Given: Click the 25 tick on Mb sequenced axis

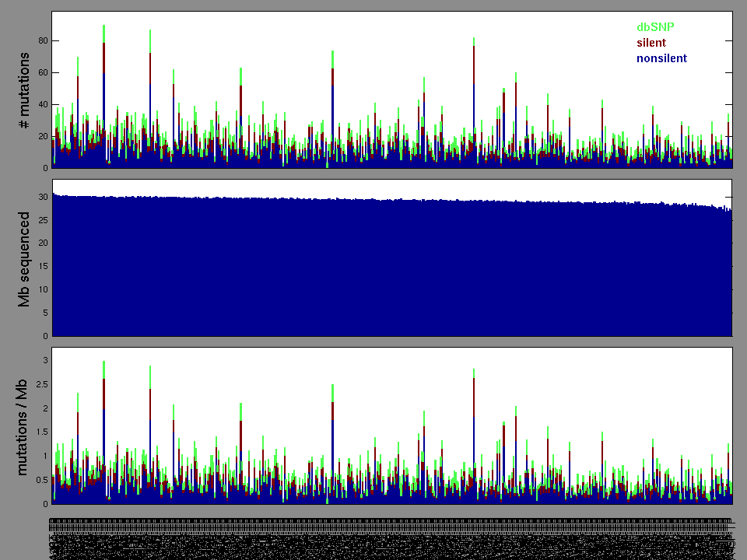Looking at the screenshot, I should pyautogui.click(x=44, y=219).
